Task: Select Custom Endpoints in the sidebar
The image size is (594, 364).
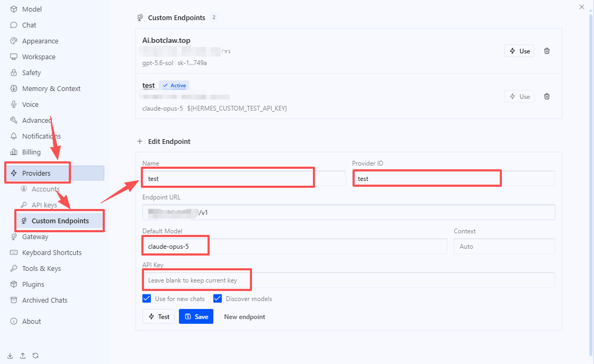Action: (x=60, y=221)
